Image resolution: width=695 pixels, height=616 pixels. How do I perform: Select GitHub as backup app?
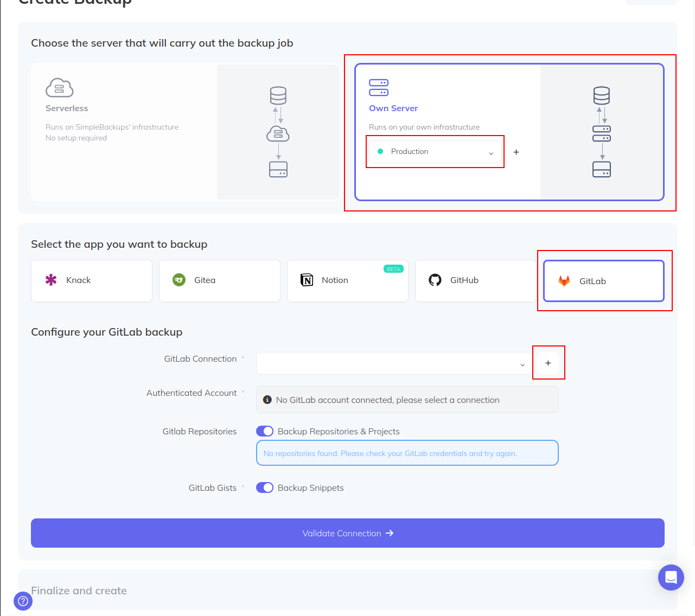pos(476,280)
